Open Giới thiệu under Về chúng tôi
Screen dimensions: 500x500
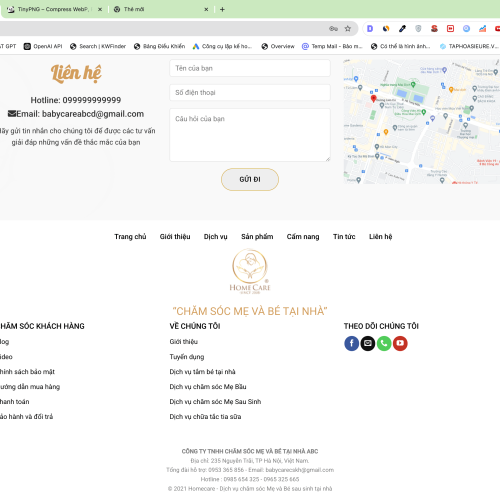184,342
